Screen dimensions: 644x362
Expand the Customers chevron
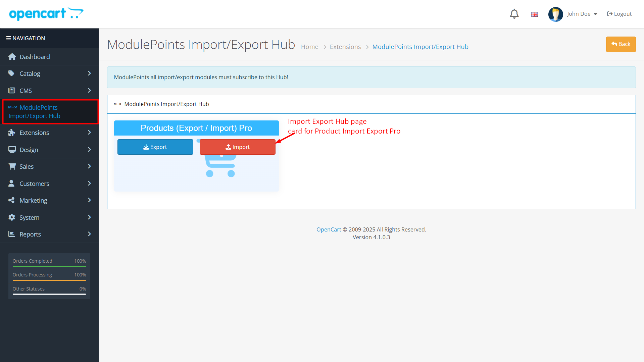pyautogui.click(x=89, y=183)
